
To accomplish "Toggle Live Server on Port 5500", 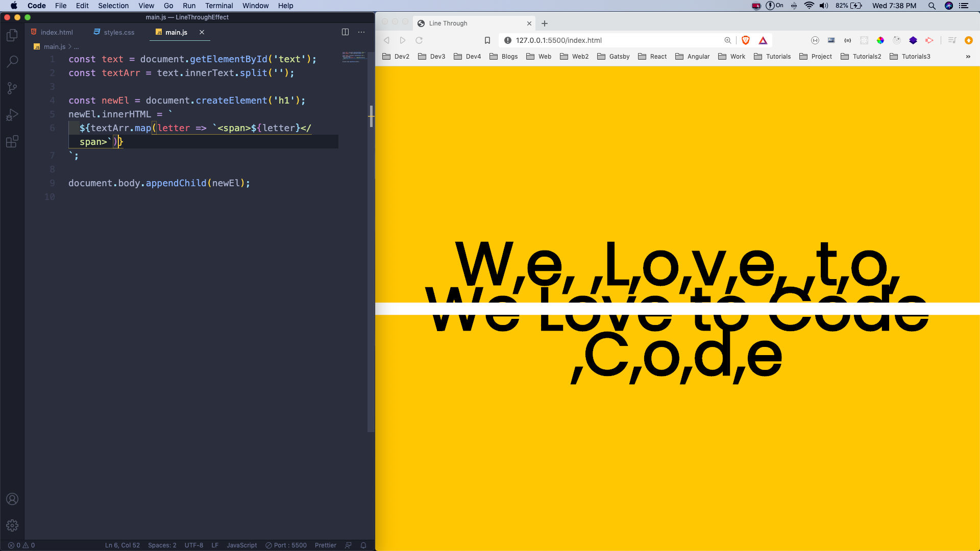I will tap(286, 545).
